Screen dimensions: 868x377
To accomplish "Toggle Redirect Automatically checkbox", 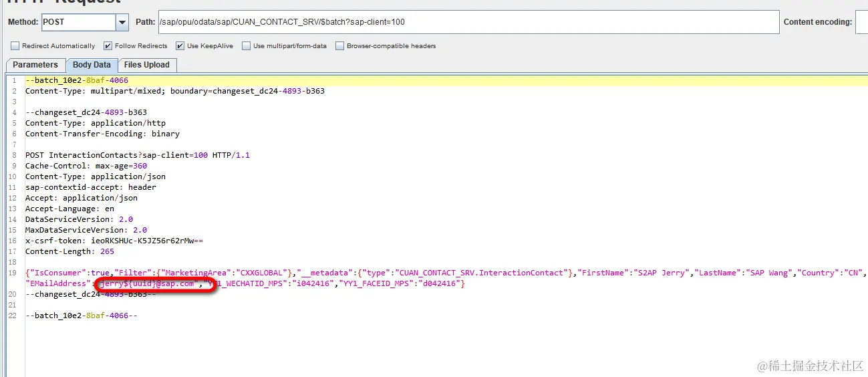I will click(x=15, y=46).
